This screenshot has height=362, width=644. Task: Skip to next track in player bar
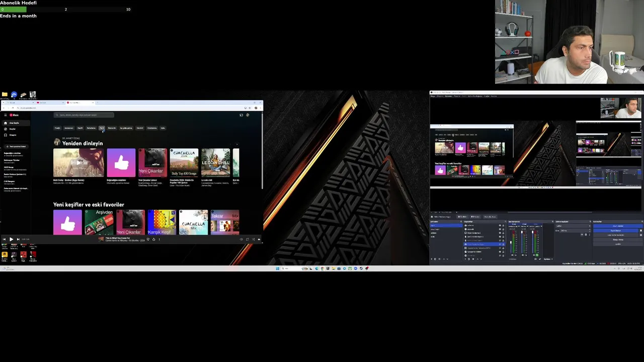(18, 239)
